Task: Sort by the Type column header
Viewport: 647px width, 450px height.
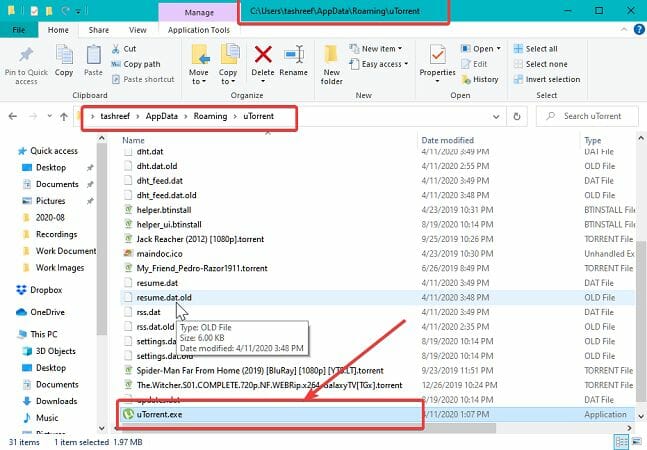Action: [593, 140]
